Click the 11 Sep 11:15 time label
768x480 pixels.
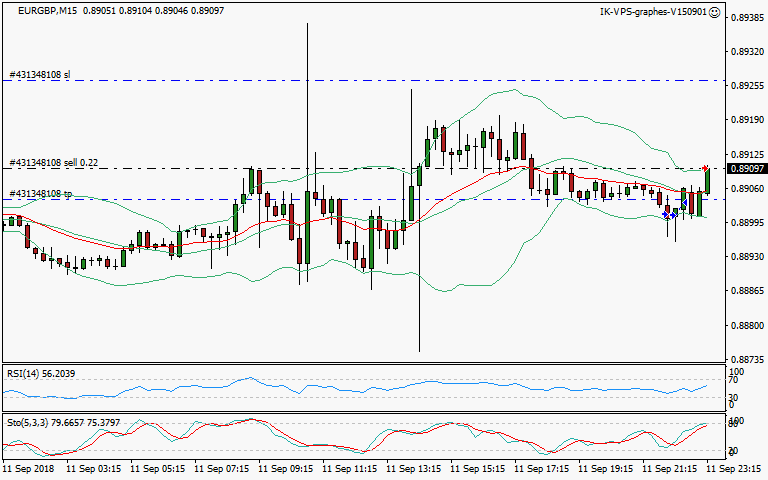(x=350, y=469)
